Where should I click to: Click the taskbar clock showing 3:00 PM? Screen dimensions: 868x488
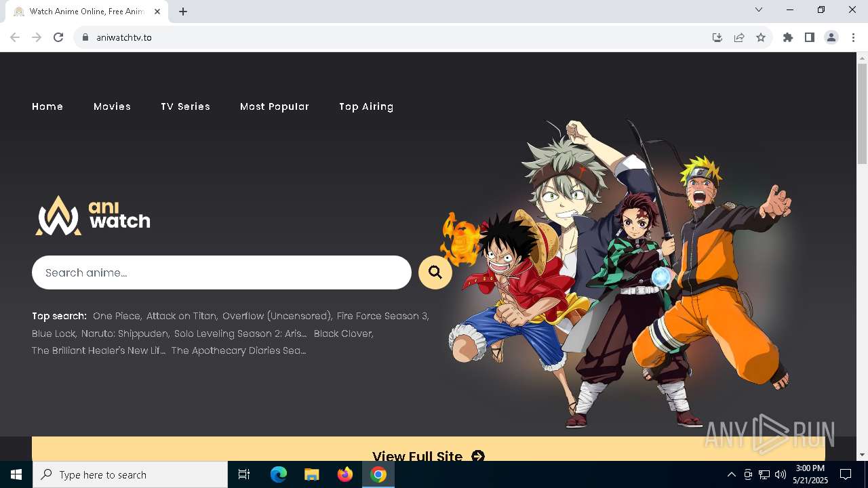click(810, 474)
